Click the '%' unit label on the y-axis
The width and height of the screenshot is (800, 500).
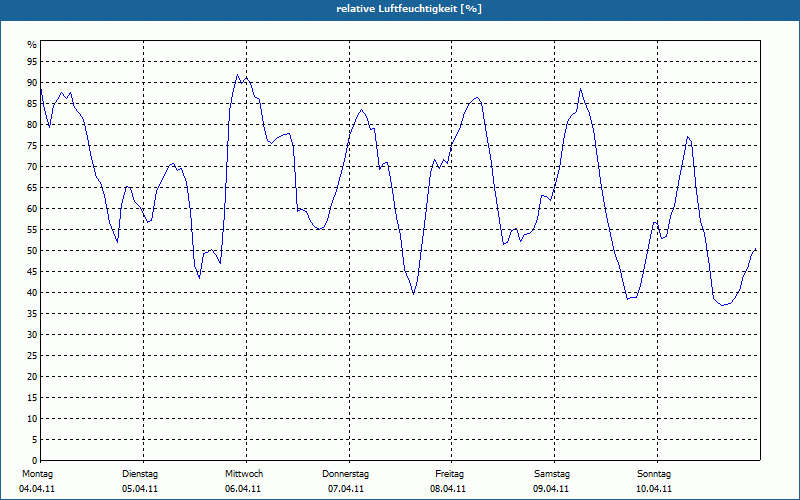click(x=32, y=45)
